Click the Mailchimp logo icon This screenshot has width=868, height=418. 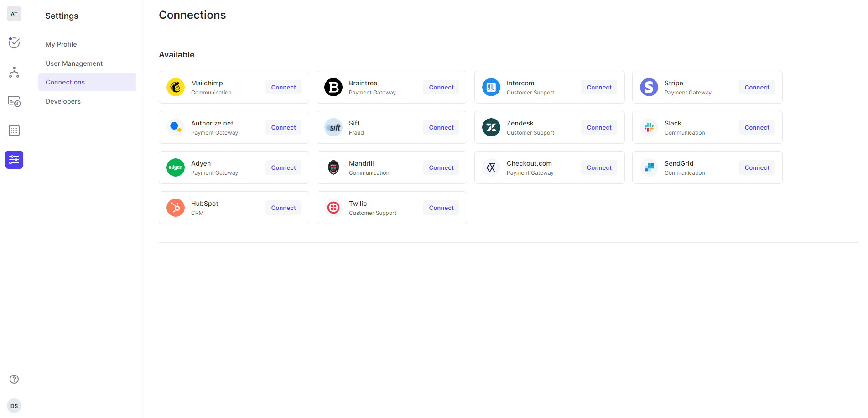click(x=176, y=87)
